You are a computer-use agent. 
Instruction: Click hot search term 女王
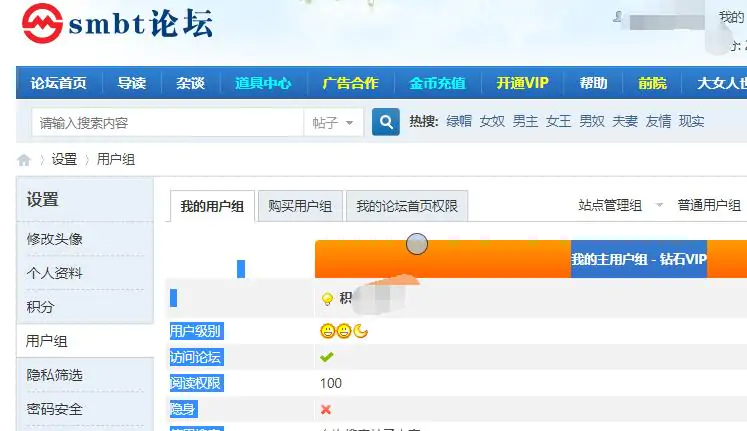558,121
